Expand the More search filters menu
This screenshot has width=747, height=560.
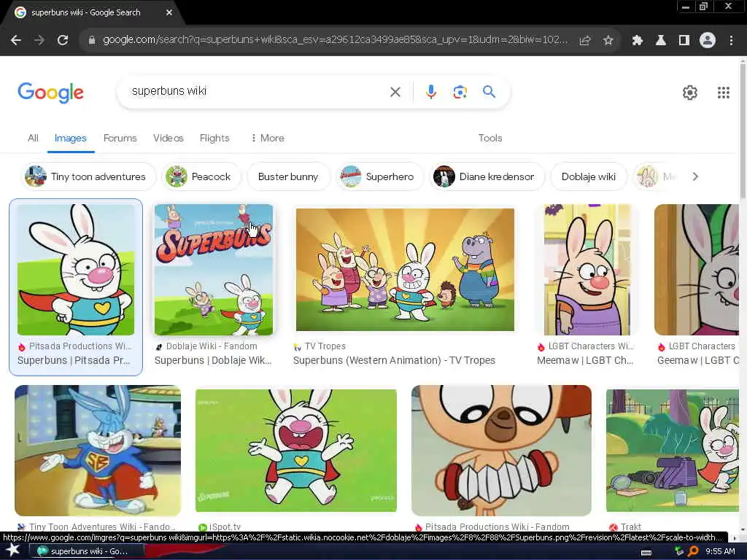coord(268,138)
